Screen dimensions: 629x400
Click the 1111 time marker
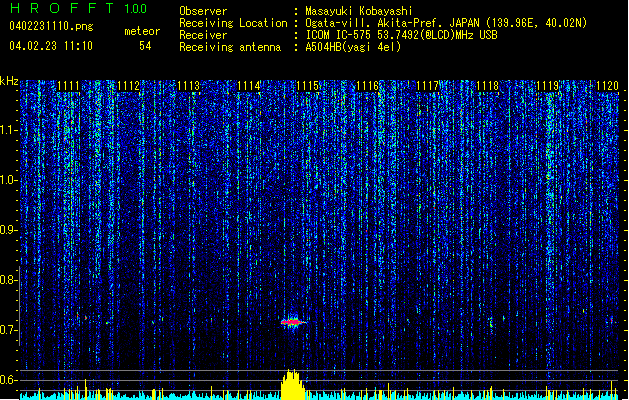(69, 86)
